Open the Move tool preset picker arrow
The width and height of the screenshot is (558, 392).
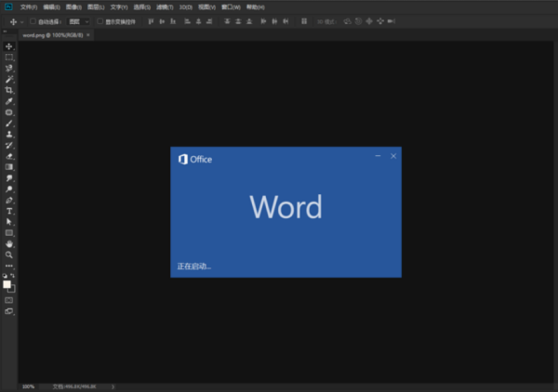point(22,21)
